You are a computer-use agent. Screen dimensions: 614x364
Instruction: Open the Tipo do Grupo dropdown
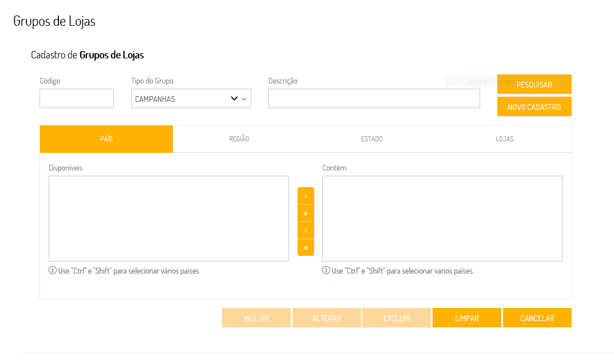click(191, 98)
